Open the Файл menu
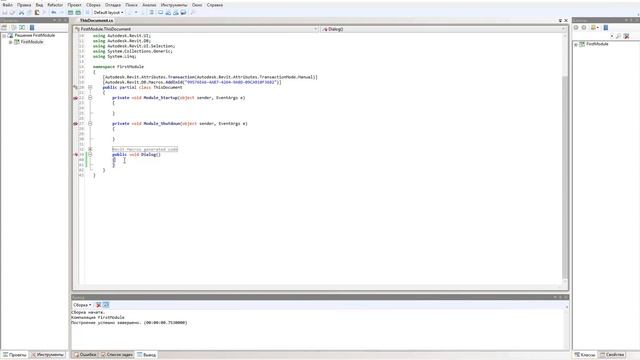Viewport: 640px width, 360px height. point(7,5)
